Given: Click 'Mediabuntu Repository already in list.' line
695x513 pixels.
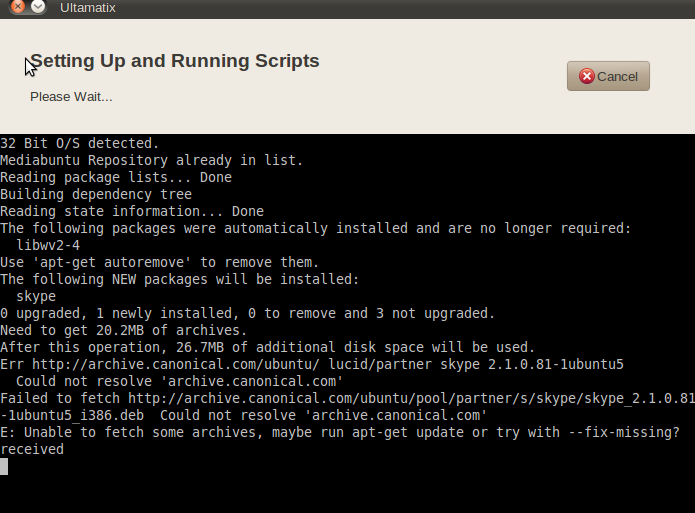Looking at the screenshot, I should click(152, 161).
